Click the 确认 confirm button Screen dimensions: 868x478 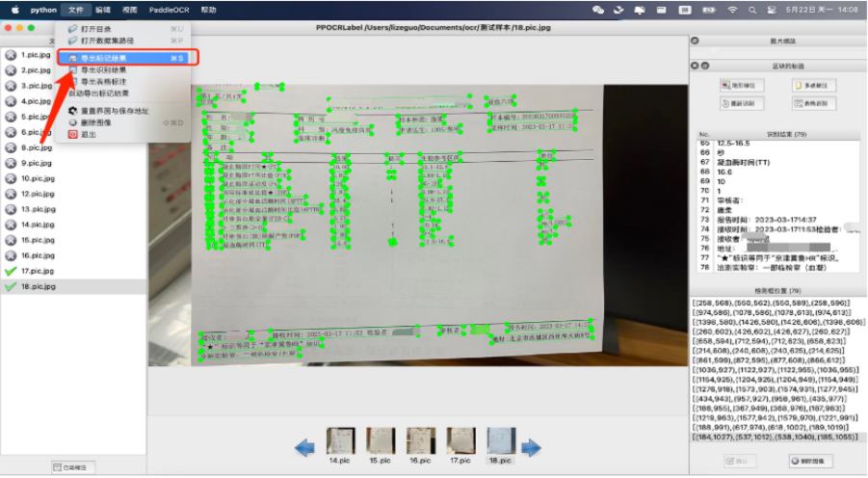coord(740,461)
